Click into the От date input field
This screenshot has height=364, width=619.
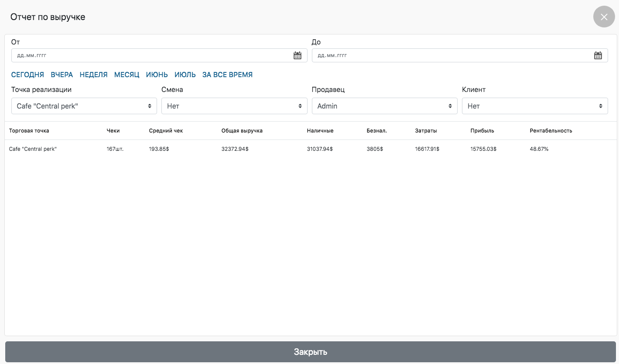pyautogui.click(x=148, y=55)
